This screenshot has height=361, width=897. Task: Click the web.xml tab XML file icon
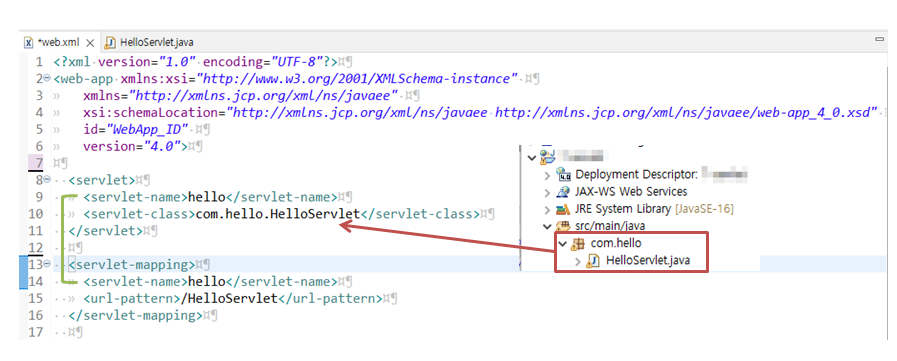point(29,43)
